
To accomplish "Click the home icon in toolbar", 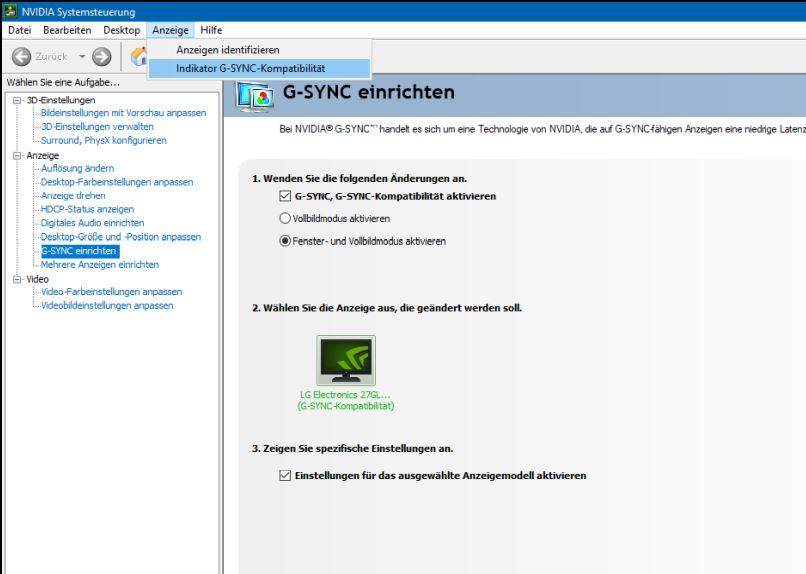I will pyautogui.click(x=138, y=57).
